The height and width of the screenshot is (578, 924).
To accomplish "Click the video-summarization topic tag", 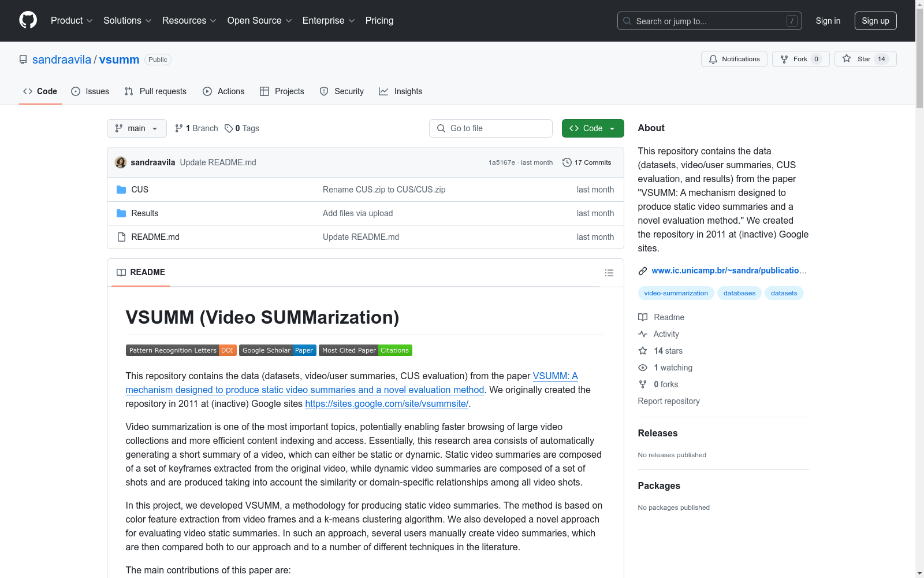I will (x=676, y=293).
